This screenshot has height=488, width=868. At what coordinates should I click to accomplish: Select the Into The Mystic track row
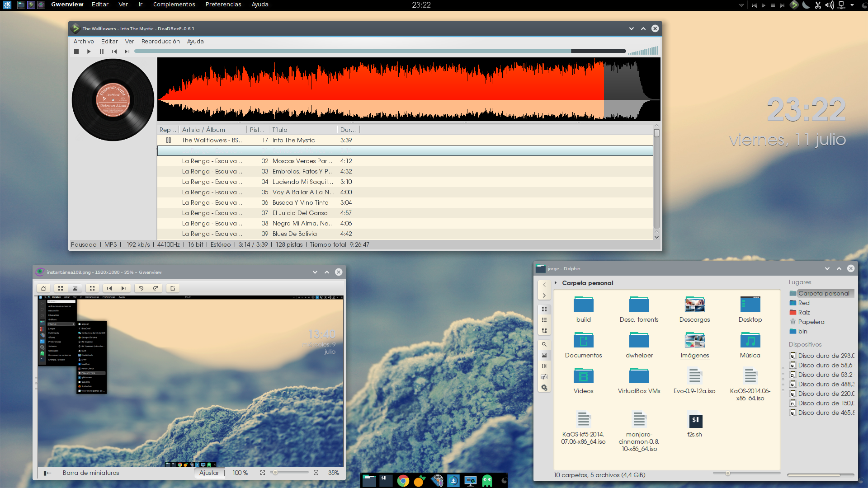405,140
